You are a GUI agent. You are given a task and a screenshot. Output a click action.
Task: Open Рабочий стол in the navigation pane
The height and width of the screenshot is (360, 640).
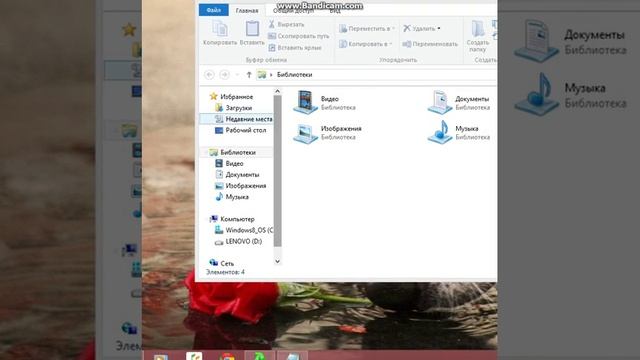click(x=240, y=130)
